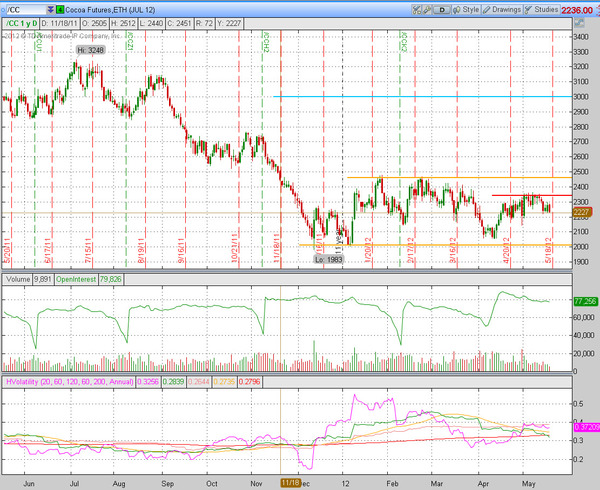Click the C: 2451 close readout
The image size is (600, 490).
click(179, 24)
